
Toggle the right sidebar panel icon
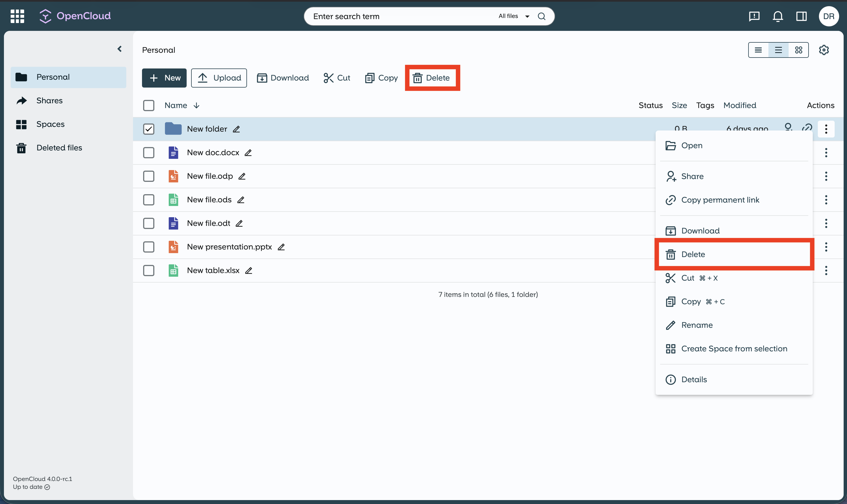click(801, 16)
